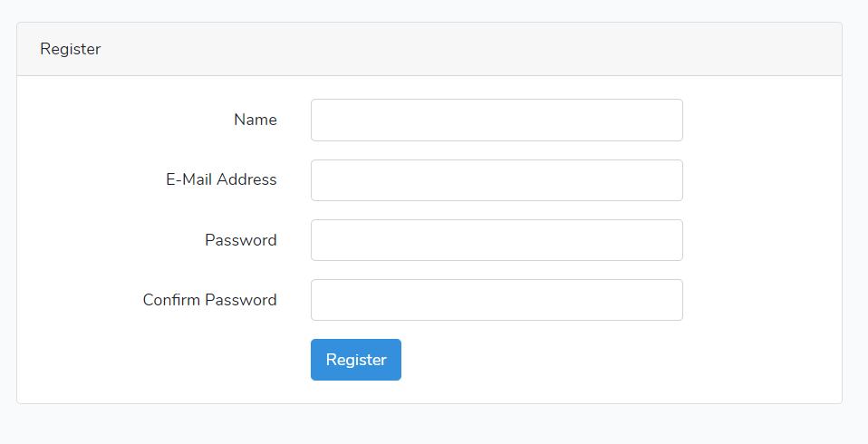Focus the E-Mail Address text box
The width and height of the screenshot is (868, 444).
[x=497, y=180]
